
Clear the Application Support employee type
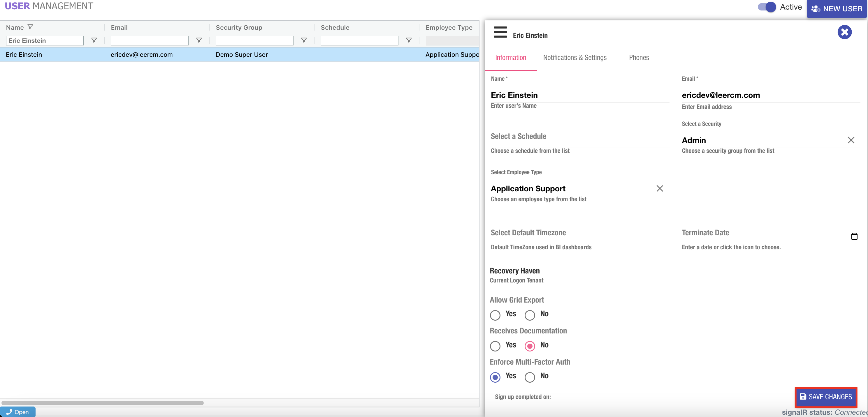pyautogui.click(x=659, y=188)
